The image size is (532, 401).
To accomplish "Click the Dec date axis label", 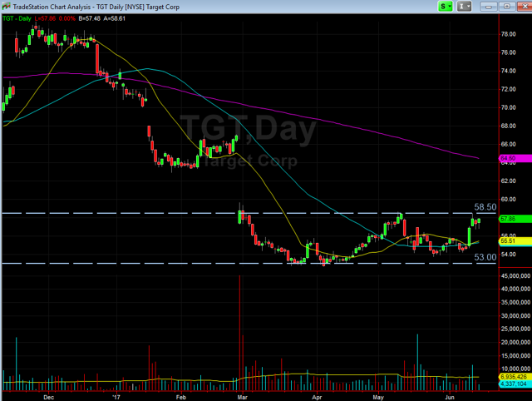I will [x=48, y=398].
